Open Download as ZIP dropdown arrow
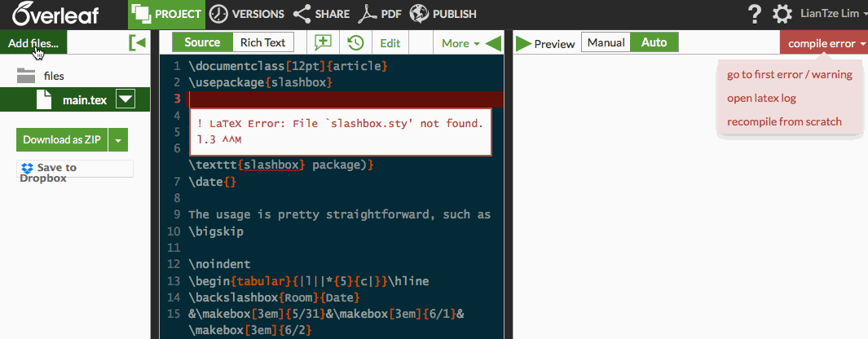 [x=119, y=140]
